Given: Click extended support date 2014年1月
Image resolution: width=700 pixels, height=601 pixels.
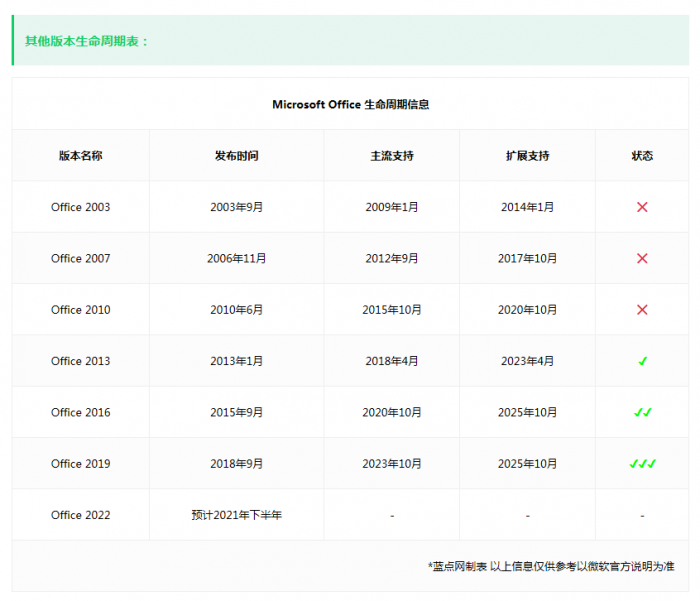Looking at the screenshot, I should coord(528,207).
